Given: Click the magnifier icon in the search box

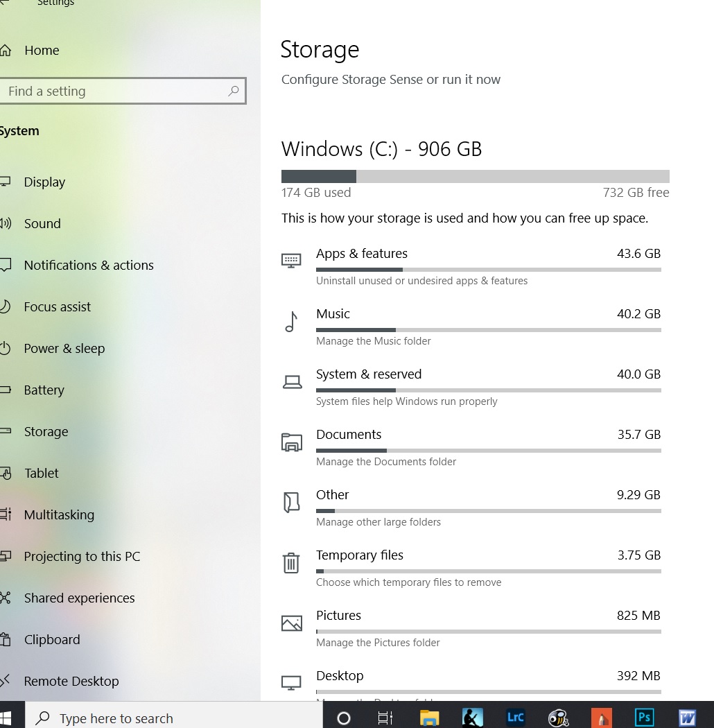Looking at the screenshot, I should pos(234,91).
